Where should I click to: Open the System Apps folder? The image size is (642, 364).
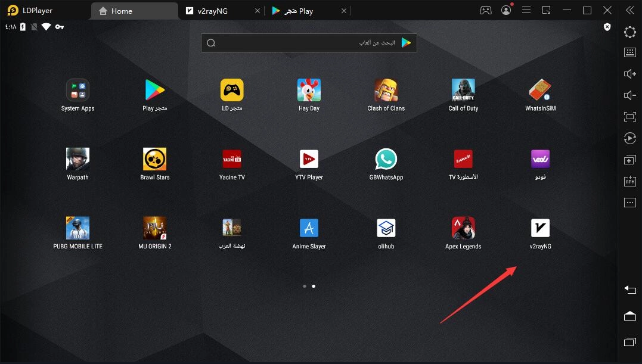[78, 90]
